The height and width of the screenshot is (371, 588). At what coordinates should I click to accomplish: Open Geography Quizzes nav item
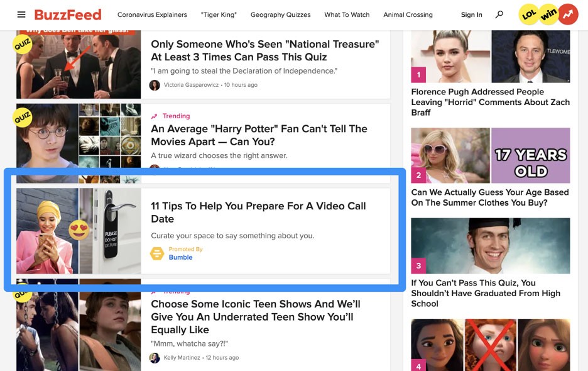point(281,14)
